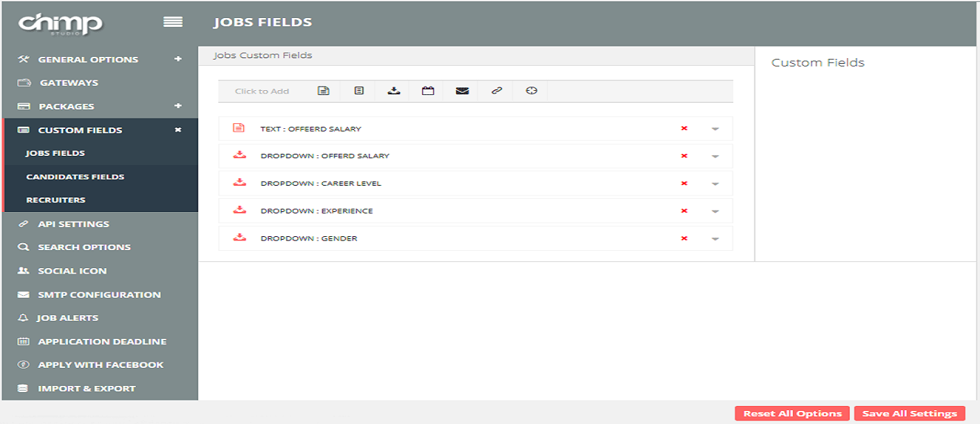Expand the Dropdown: Career Level field

point(715,184)
